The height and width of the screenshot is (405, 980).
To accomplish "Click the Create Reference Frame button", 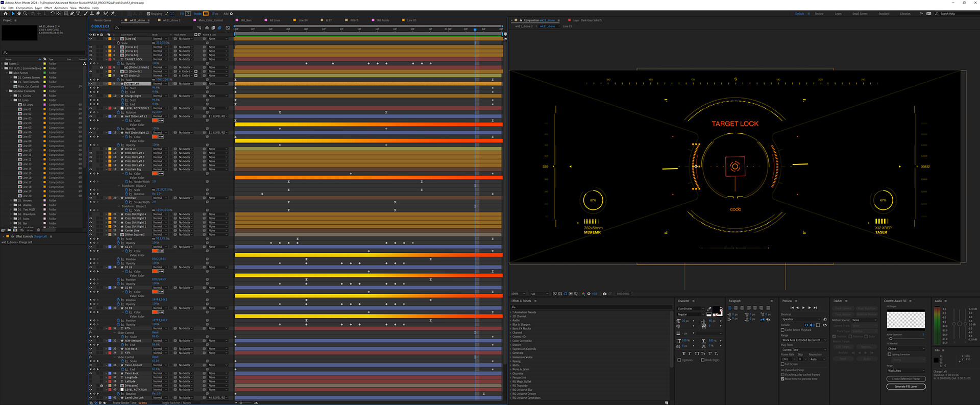I will click(x=905, y=379).
